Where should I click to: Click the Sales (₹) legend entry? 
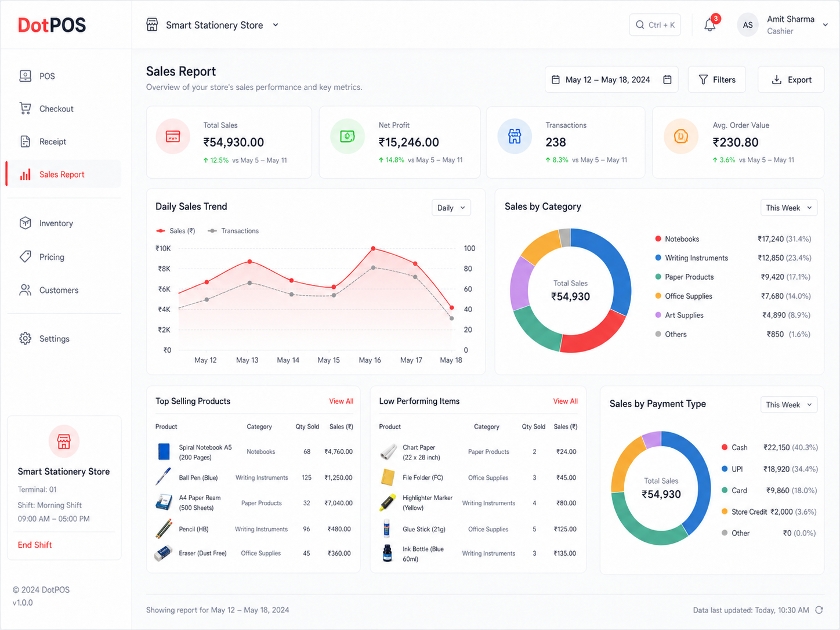pos(176,231)
